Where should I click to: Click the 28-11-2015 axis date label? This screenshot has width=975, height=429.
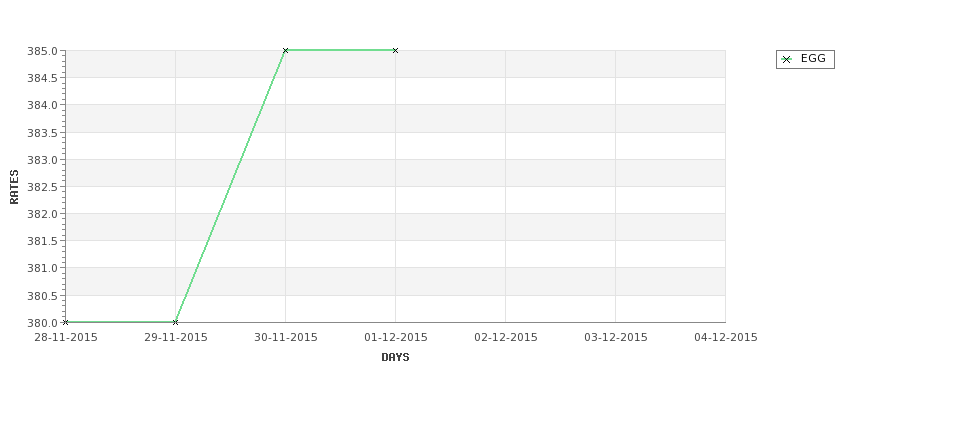pos(65,338)
